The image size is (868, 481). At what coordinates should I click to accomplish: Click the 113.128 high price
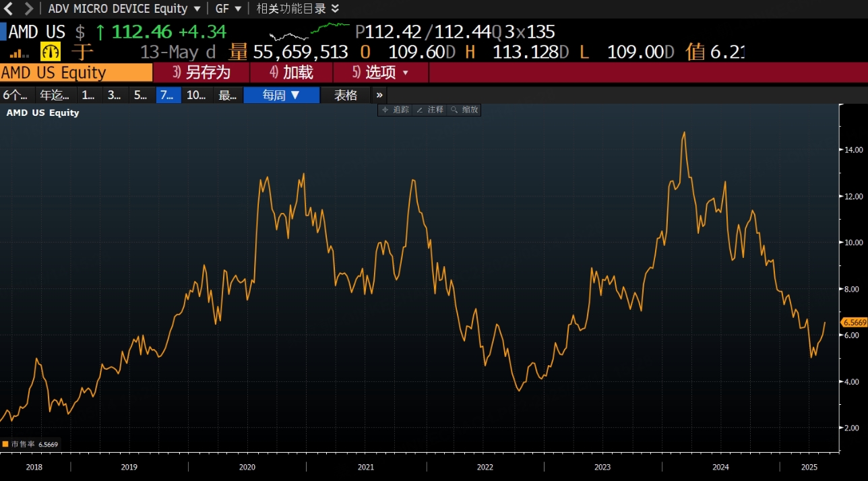click(526, 53)
